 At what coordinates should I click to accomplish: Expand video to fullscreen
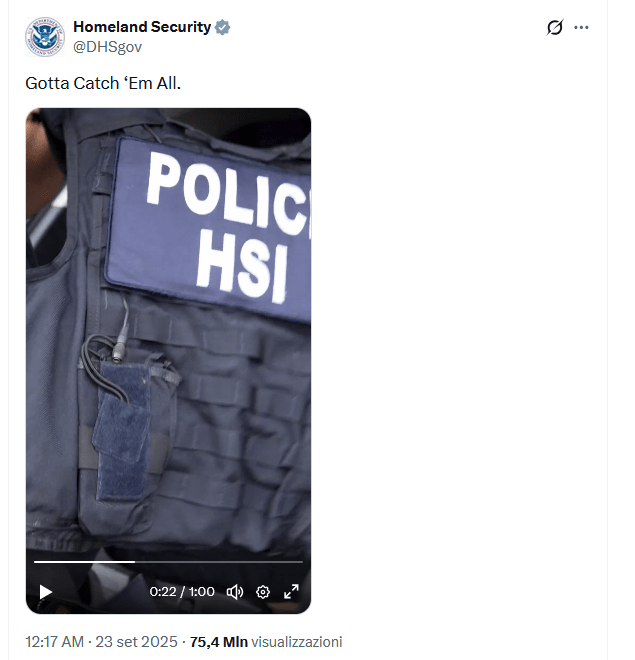[x=291, y=591]
